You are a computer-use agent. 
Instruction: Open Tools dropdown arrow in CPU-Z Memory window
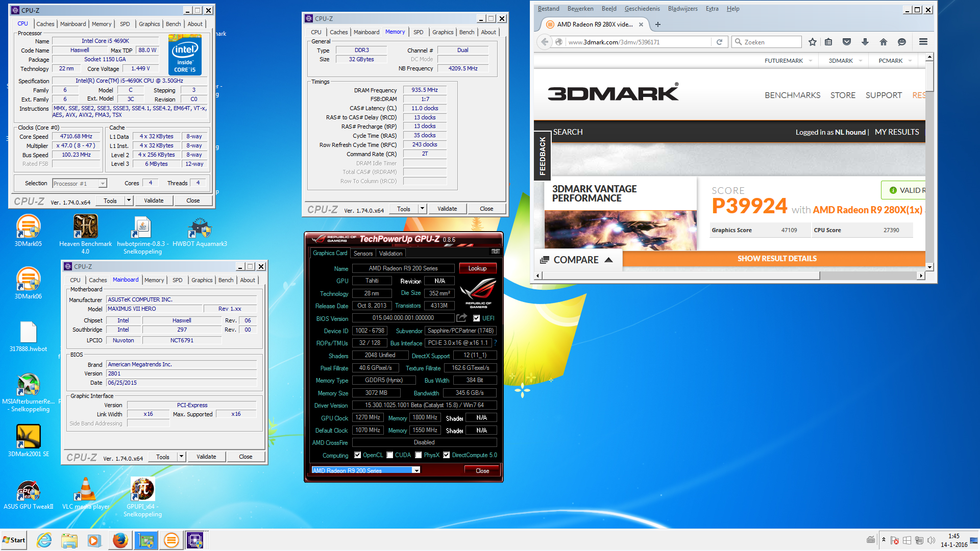[422, 209]
